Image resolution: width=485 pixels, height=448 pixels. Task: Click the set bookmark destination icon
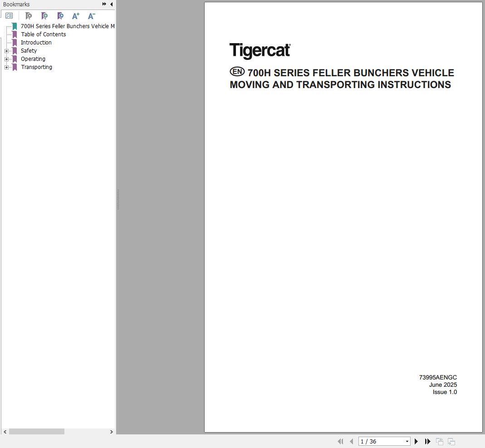(60, 16)
